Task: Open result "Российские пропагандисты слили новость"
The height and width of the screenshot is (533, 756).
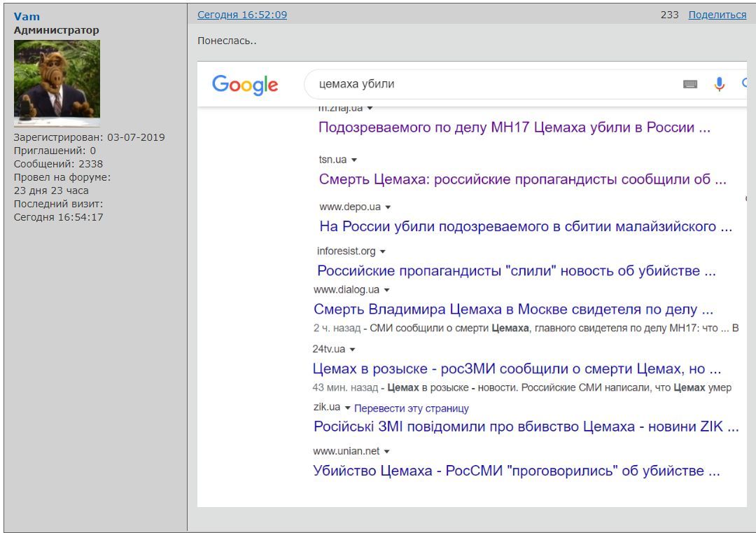Action: (517, 270)
